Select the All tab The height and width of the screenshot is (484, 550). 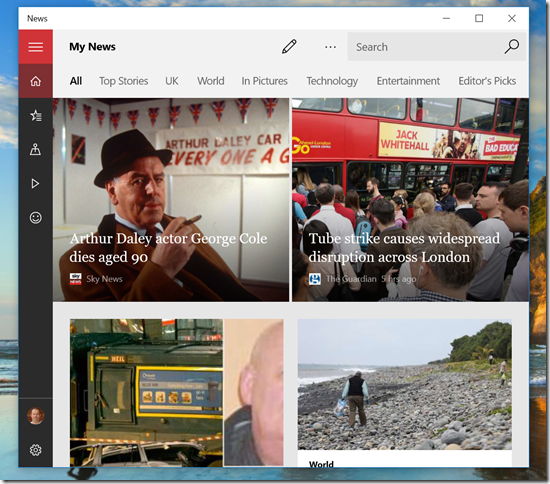click(x=76, y=81)
